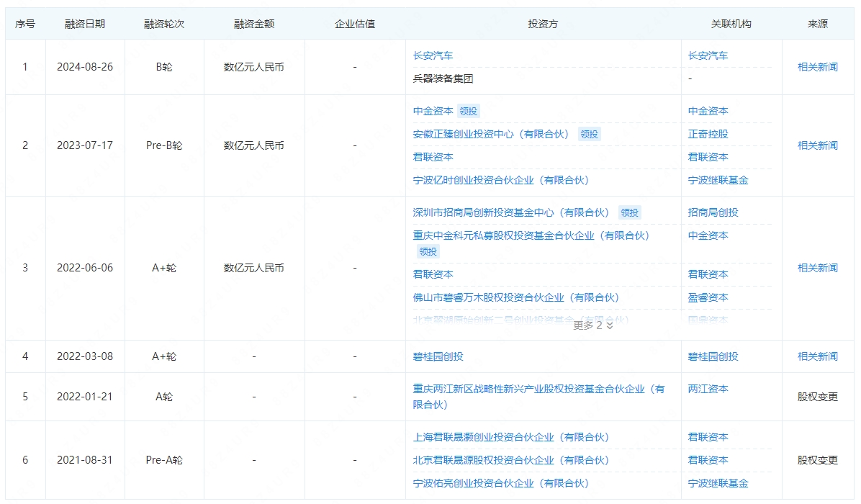Open 碧桂园创投 in the 投资方 column

coord(438,356)
